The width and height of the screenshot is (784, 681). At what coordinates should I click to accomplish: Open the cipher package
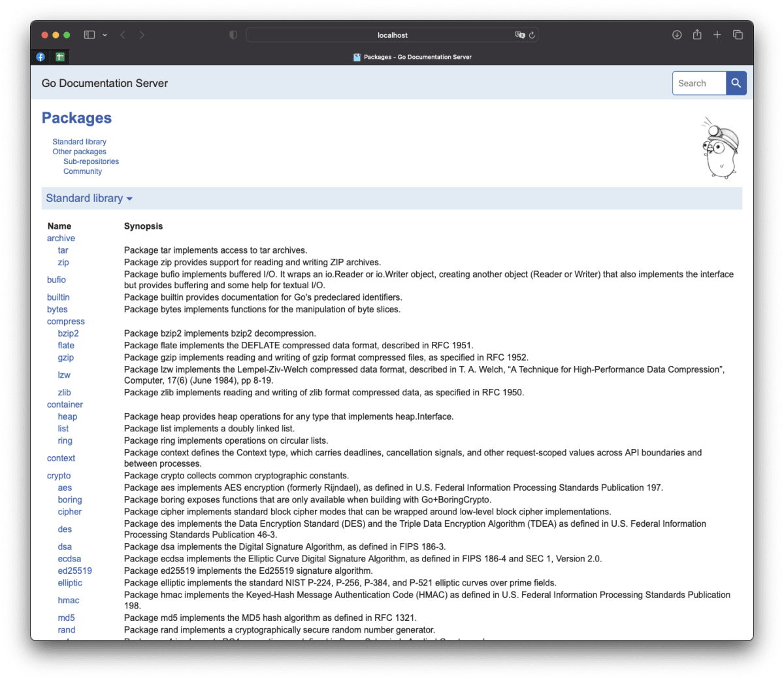click(x=70, y=512)
